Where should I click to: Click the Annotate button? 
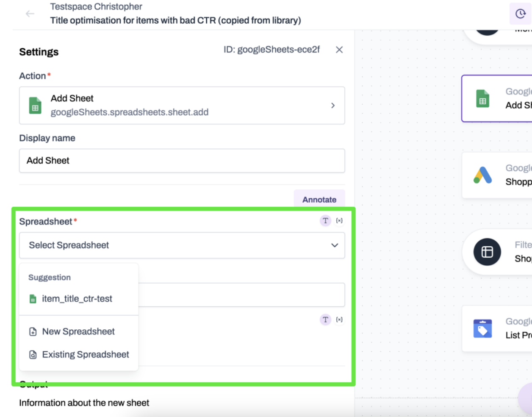pyautogui.click(x=319, y=199)
